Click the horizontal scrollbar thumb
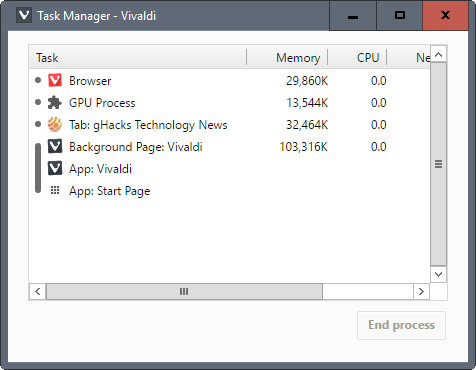The image size is (476, 370). (x=184, y=291)
